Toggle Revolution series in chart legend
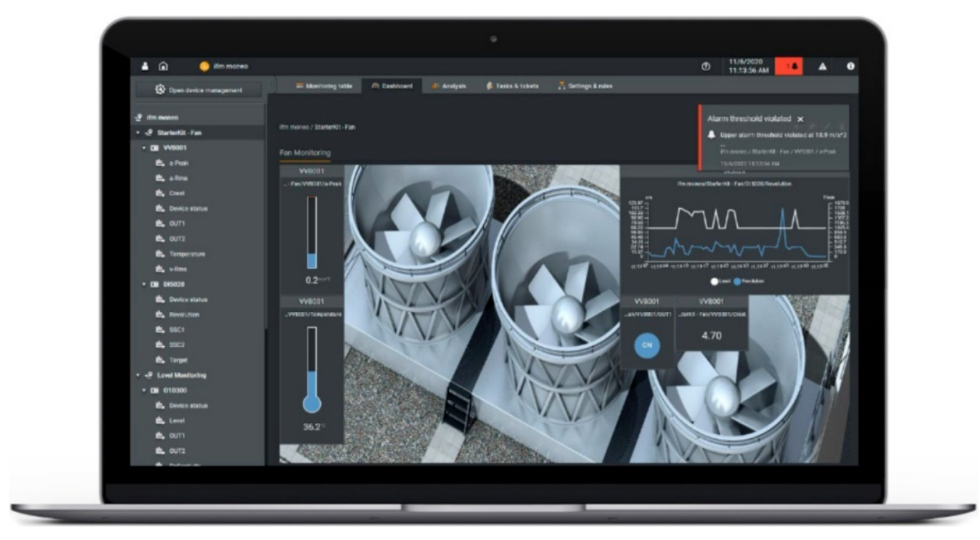This screenshot has width=980, height=540. (747, 281)
